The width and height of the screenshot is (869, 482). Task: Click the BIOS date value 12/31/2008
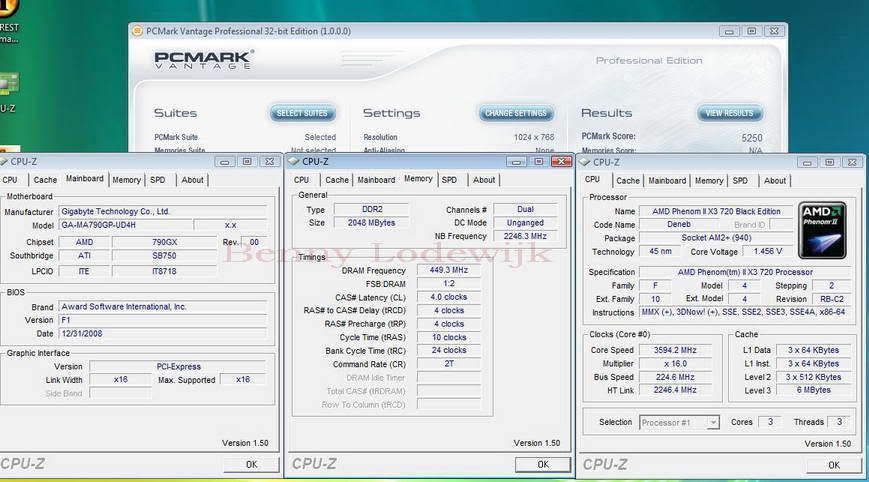[x=162, y=334]
